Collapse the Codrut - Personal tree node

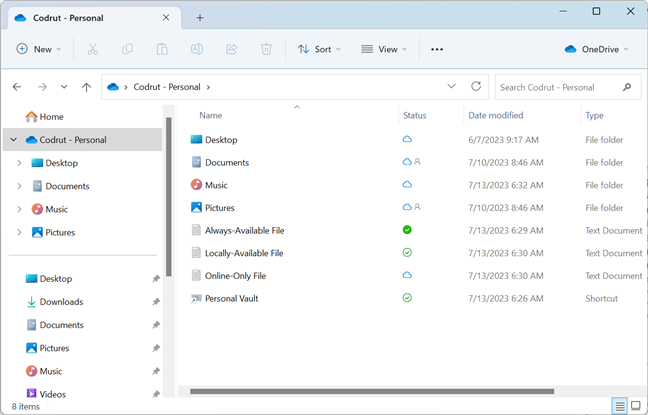pos(13,140)
